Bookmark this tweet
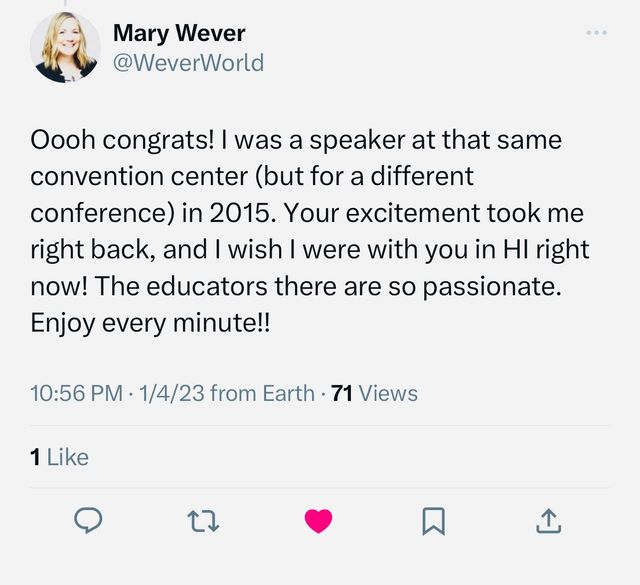The width and height of the screenshot is (640, 585). point(433,520)
